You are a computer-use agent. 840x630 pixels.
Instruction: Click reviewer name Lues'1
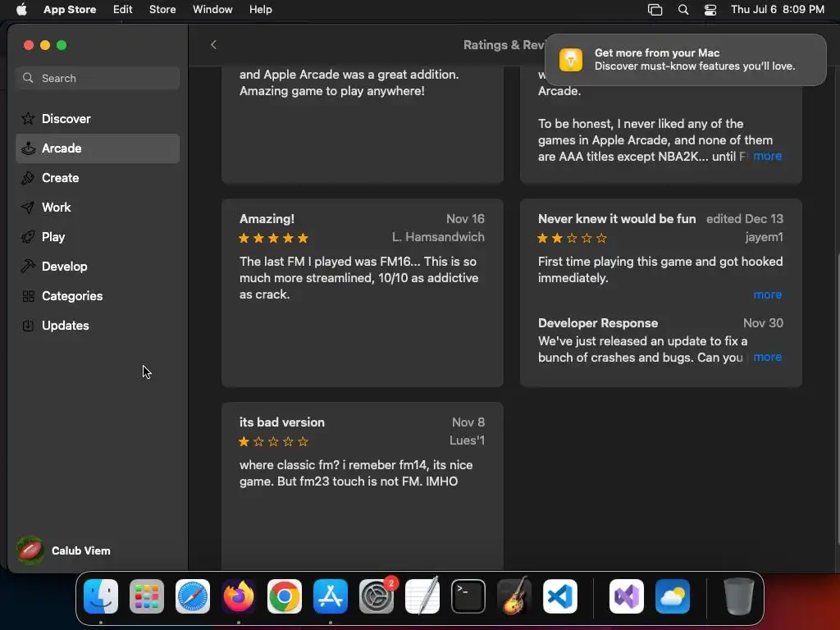(467, 441)
